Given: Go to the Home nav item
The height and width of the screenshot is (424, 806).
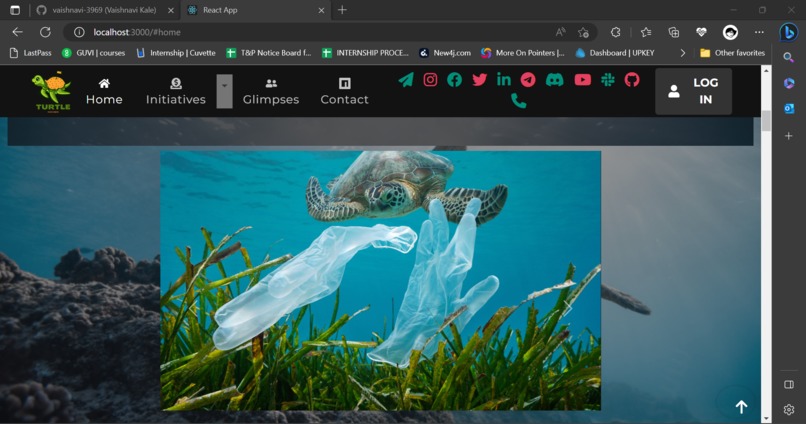Looking at the screenshot, I should pyautogui.click(x=104, y=92).
